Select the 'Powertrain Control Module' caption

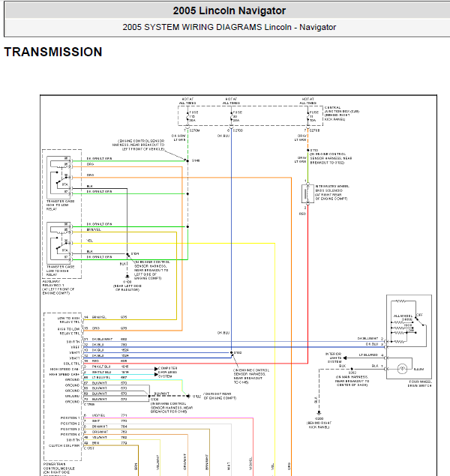point(58,469)
